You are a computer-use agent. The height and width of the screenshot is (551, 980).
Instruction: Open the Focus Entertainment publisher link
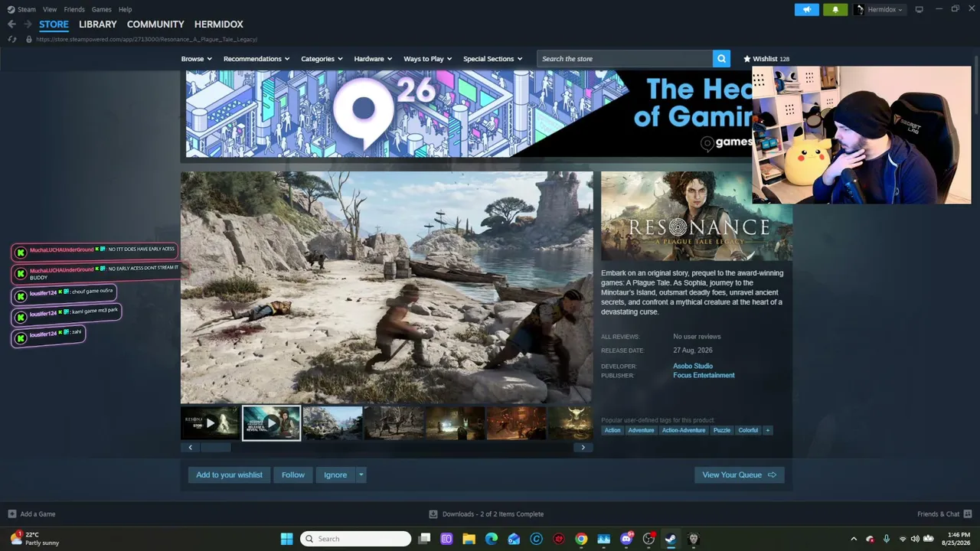coord(704,376)
